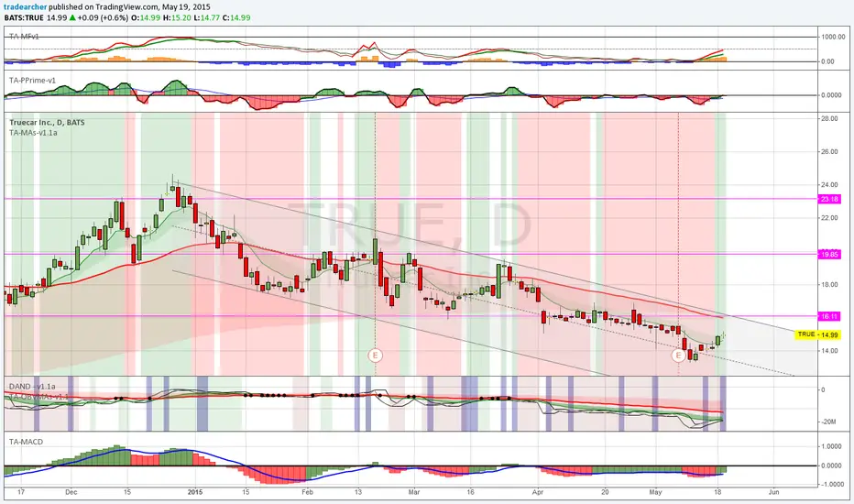The height and width of the screenshot is (504, 854).
Task: Click the Jun label on the time axis
Action: (773, 492)
